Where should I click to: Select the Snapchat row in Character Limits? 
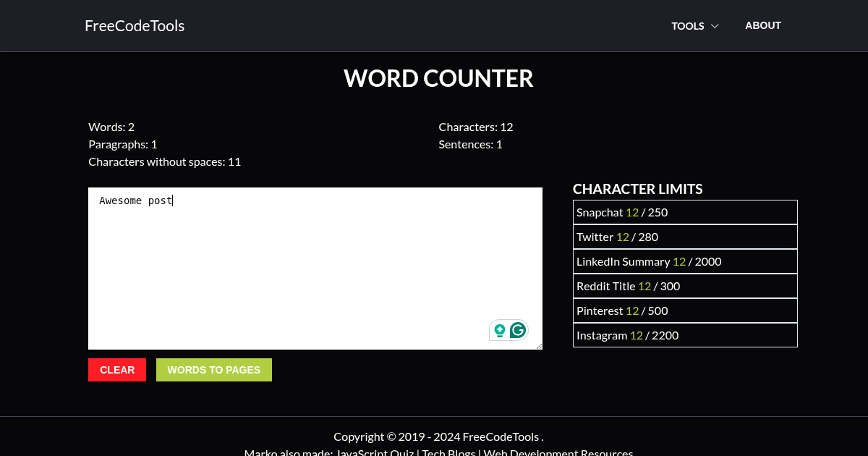pos(685,211)
